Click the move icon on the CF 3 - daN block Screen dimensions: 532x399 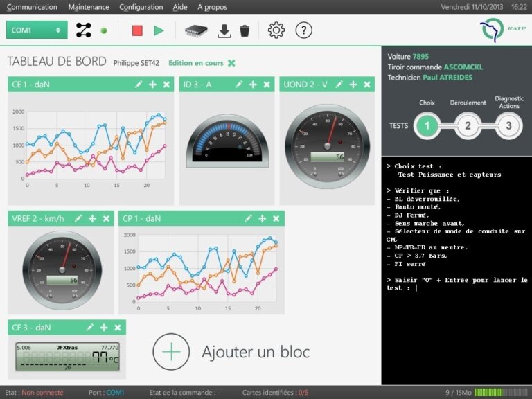(x=104, y=328)
